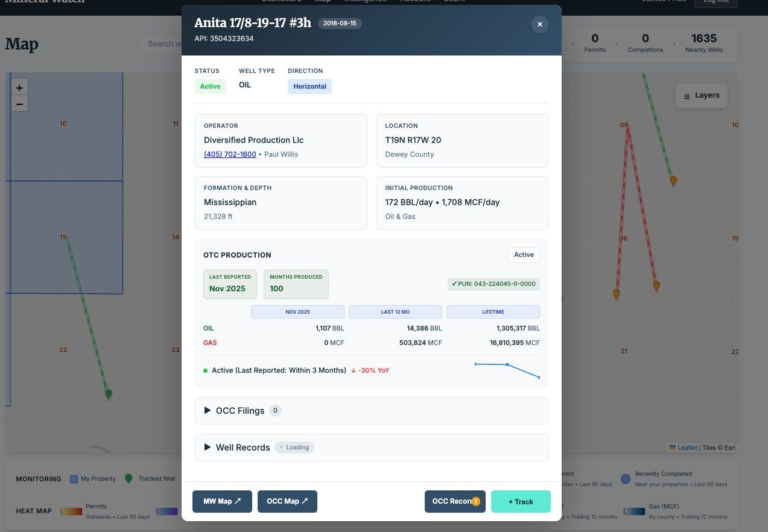Select the LIFETIME production column header

pos(492,312)
